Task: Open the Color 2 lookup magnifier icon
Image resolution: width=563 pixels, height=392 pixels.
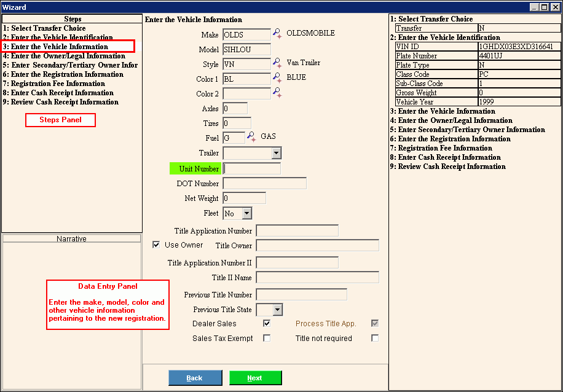Action: [277, 93]
